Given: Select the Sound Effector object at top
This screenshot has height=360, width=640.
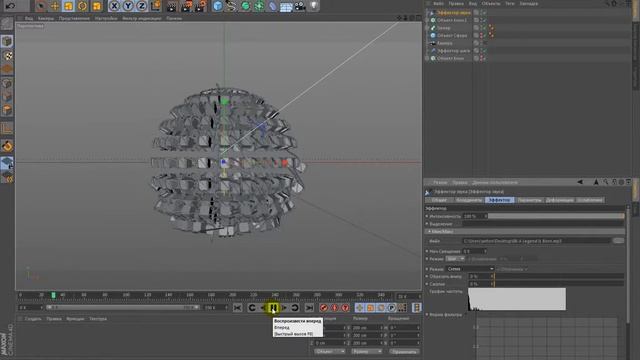Looking at the screenshot, I should point(453,13).
